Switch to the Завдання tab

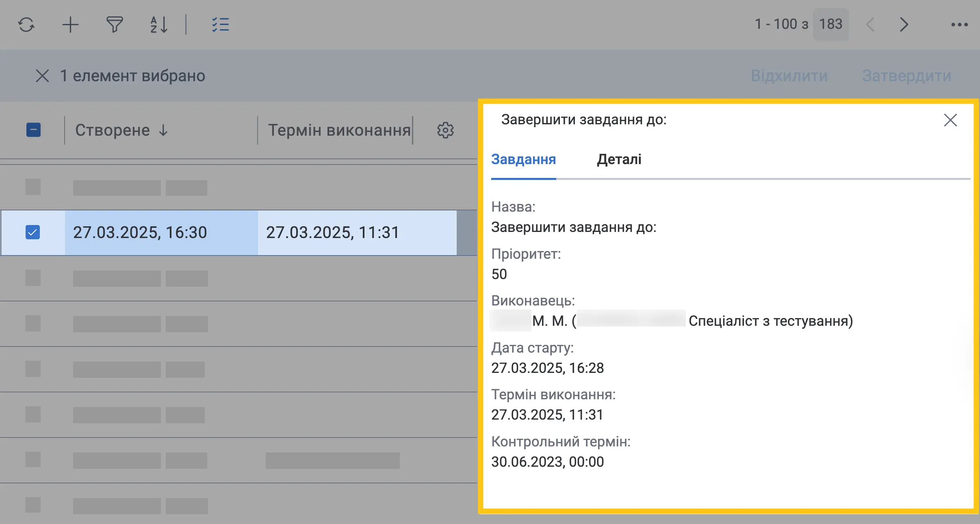(523, 159)
